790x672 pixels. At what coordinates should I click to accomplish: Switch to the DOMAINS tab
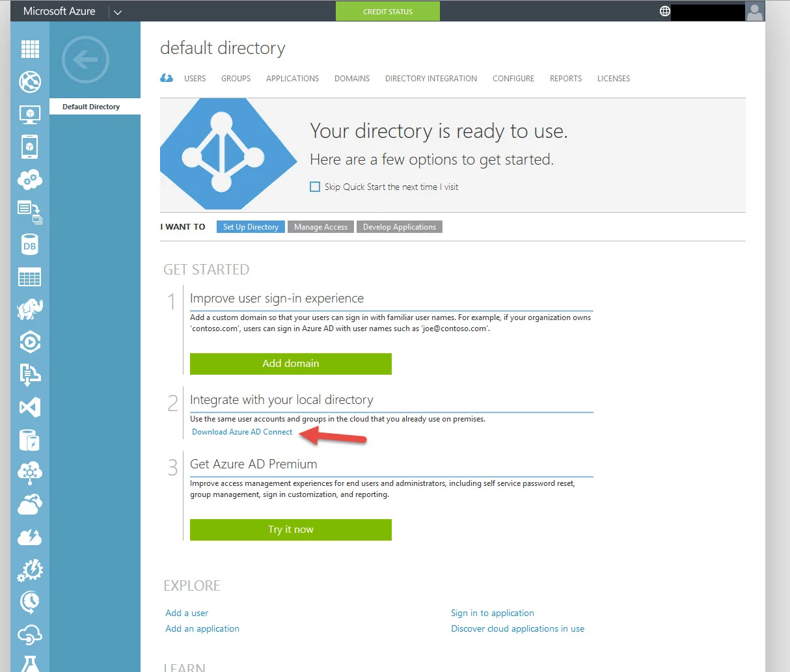click(352, 79)
